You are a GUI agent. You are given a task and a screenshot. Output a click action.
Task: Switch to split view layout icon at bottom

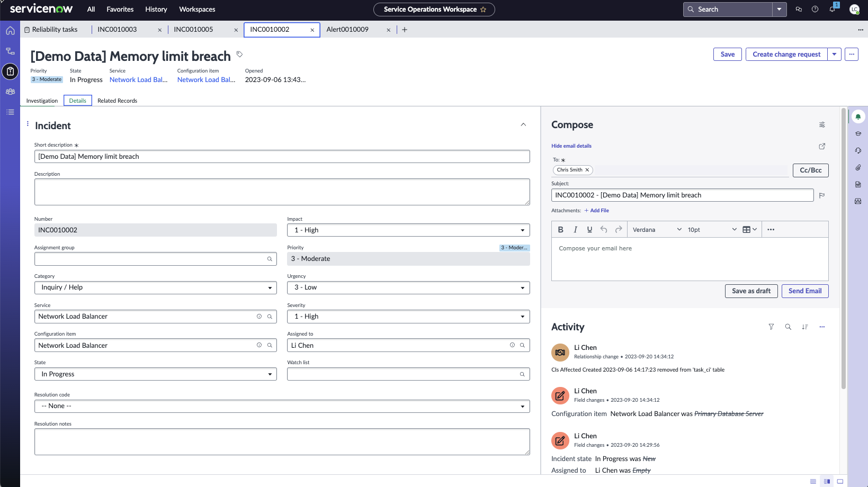[827, 481]
